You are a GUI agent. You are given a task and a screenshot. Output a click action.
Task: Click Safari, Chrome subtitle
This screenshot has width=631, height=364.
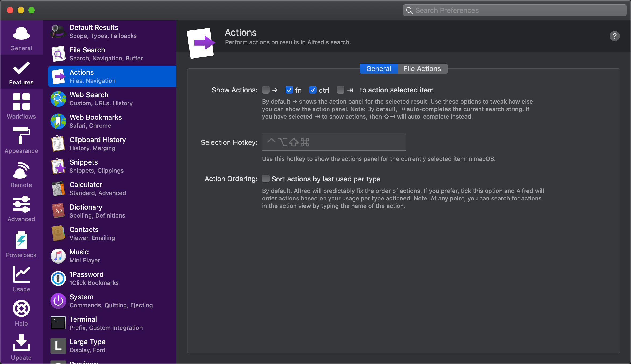[90, 126]
